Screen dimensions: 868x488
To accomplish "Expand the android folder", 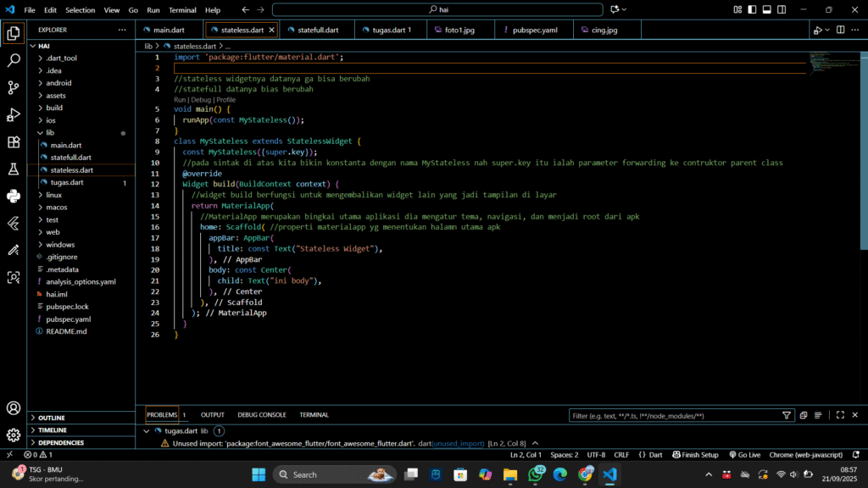I will (x=58, y=83).
